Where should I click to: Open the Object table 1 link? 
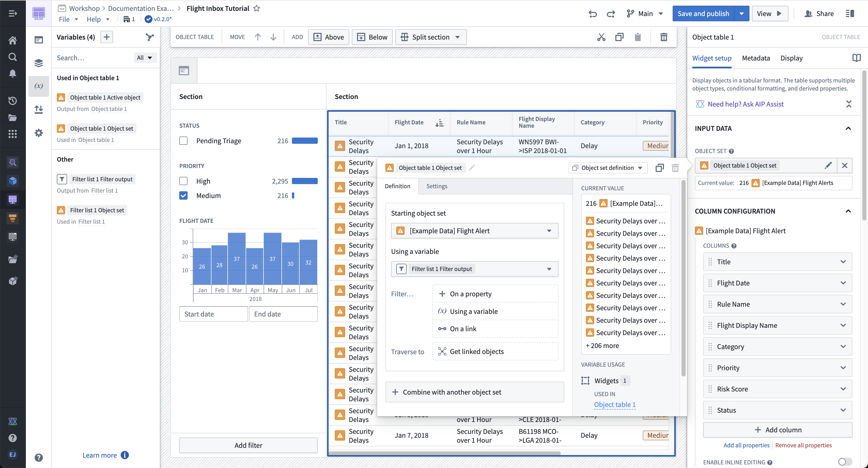[615, 405]
